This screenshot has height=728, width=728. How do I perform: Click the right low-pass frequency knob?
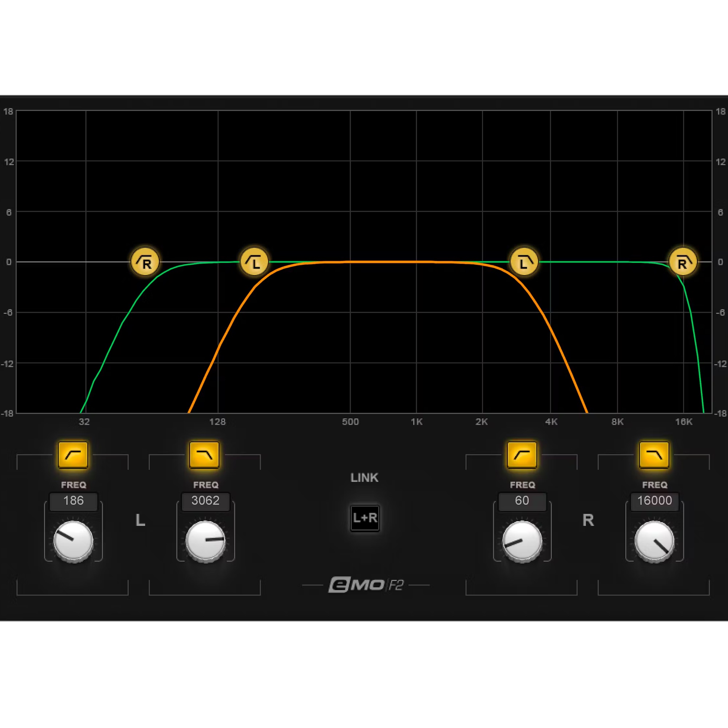(x=654, y=541)
